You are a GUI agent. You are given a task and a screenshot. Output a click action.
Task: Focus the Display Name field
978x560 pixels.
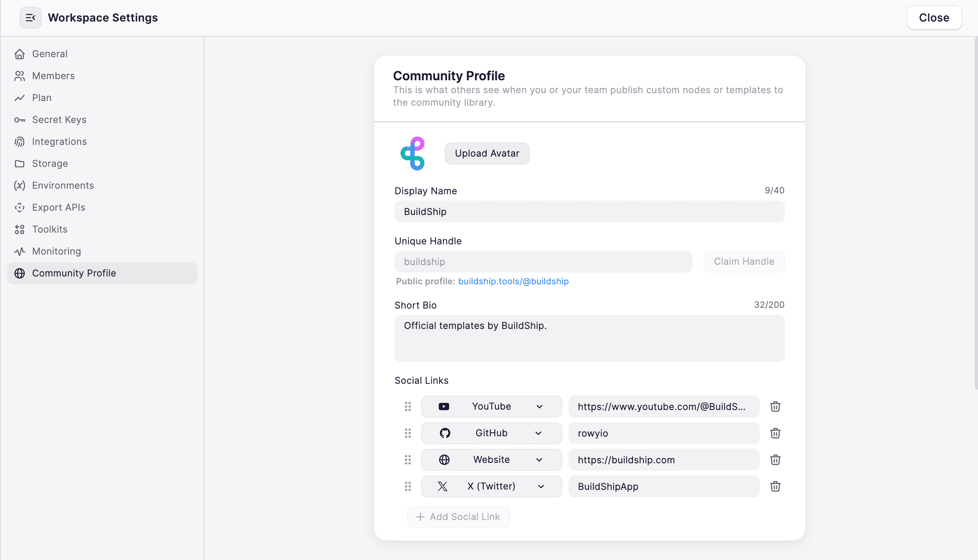[589, 211]
